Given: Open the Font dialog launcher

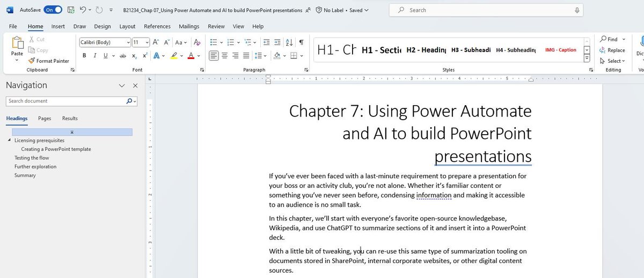Looking at the screenshot, I should [x=202, y=70].
